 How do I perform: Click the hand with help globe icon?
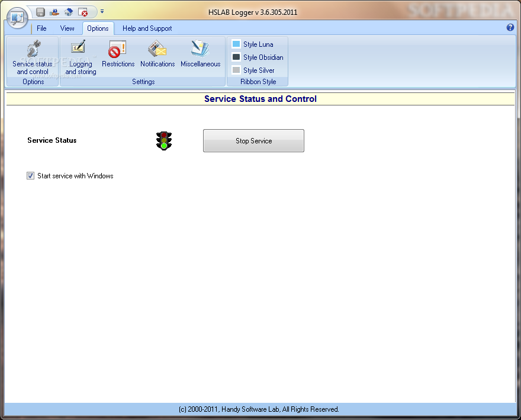54,12
